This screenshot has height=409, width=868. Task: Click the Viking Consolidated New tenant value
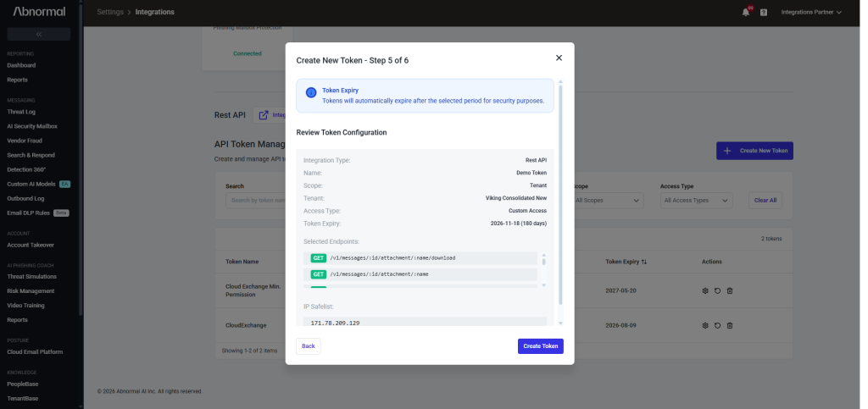click(516, 198)
